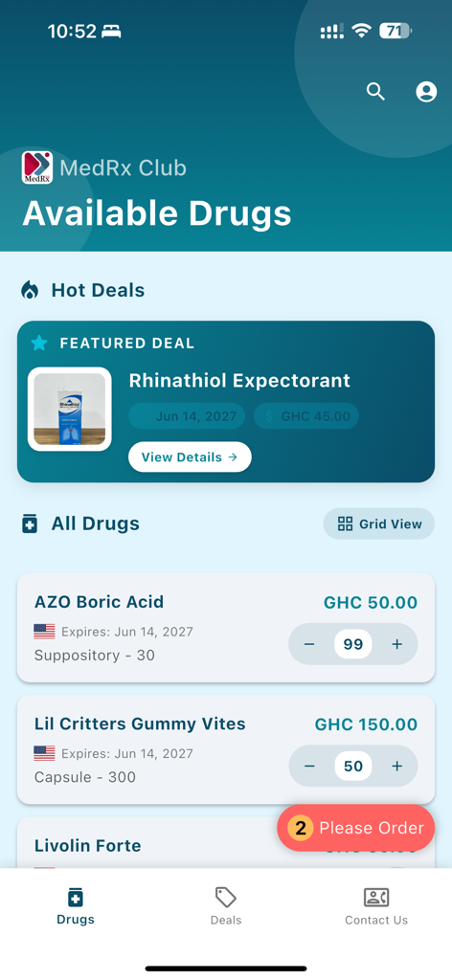Decrease AZO Boric Acid quantity
Image resolution: width=452 pixels, height=980 pixels.
click(x=309, y=644)
